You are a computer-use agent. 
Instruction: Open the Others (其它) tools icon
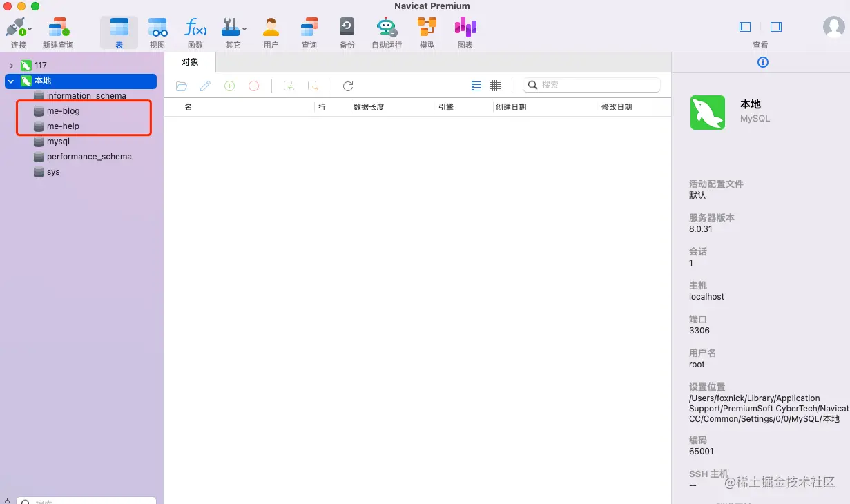click(231, 28)
